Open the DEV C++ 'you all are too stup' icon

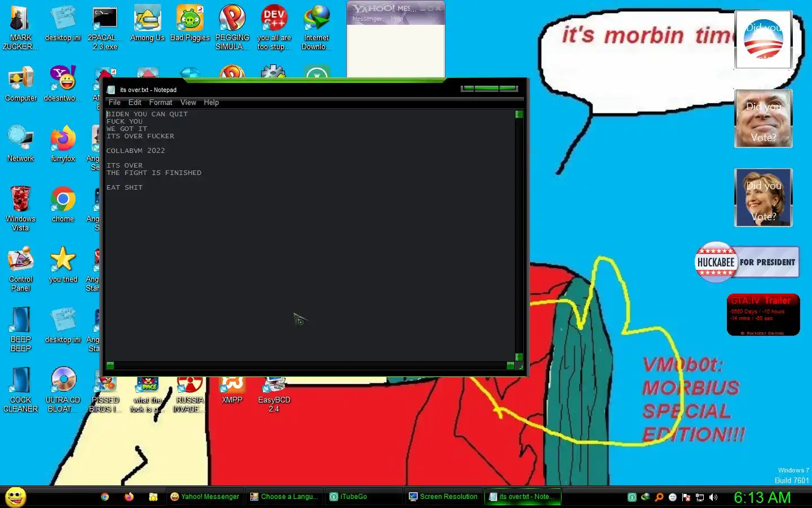[x=274, y=27]
